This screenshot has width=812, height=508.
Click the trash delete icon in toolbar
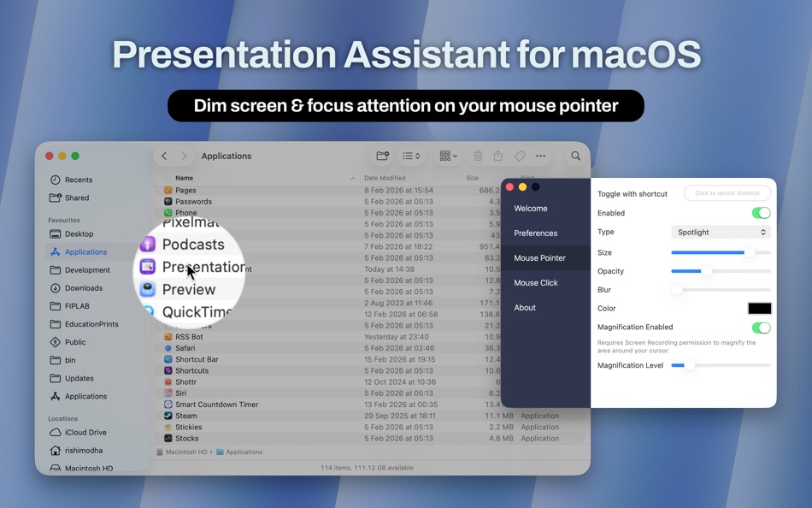point(478,156)
